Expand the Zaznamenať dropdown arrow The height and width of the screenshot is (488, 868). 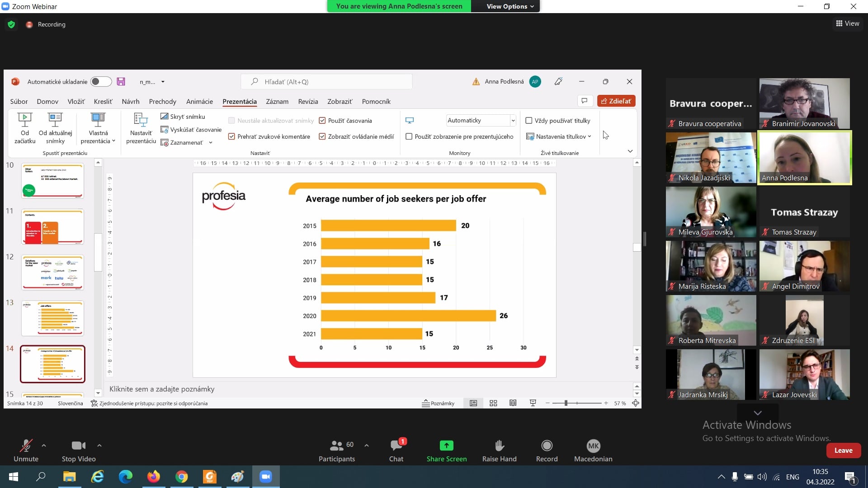(211, 143)
